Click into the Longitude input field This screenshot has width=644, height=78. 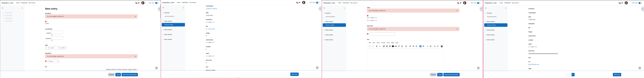(x=57, y=38)
